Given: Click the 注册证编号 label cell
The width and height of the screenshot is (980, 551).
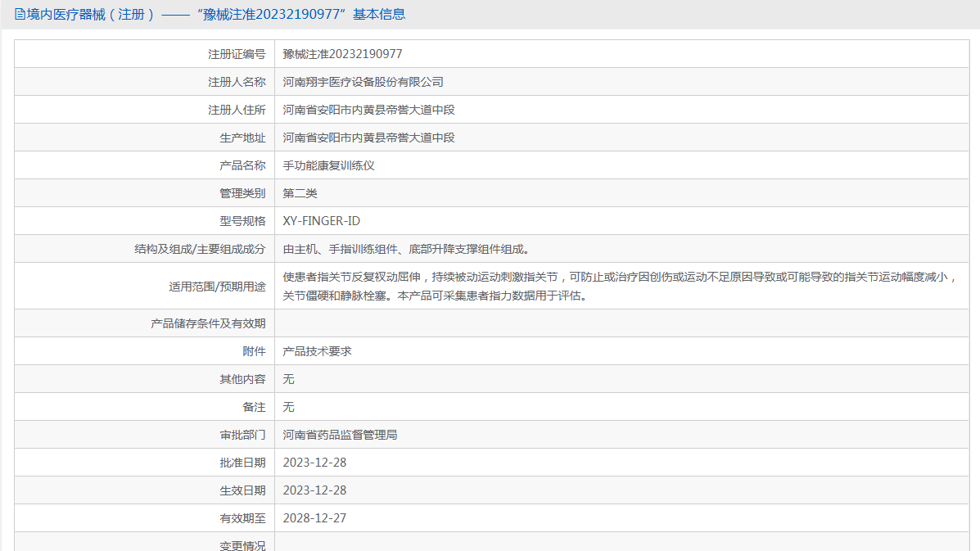Looking at the screenshot, I should (x=144, y=54).
